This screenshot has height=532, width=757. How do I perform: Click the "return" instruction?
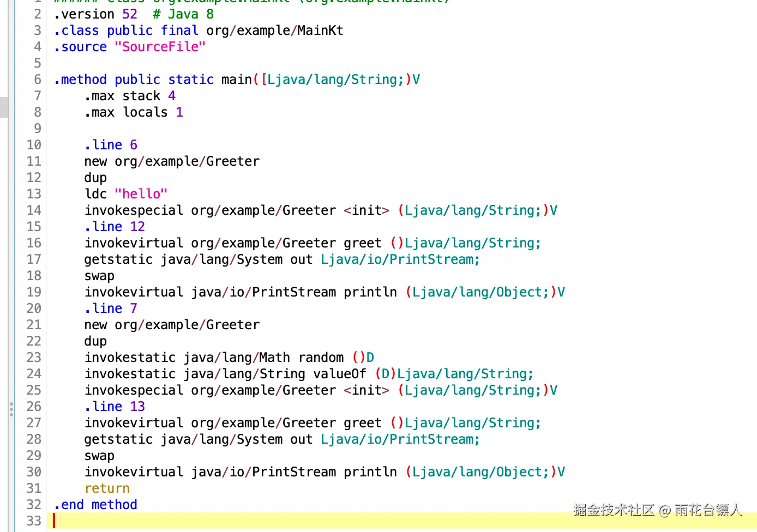[107, 488]
